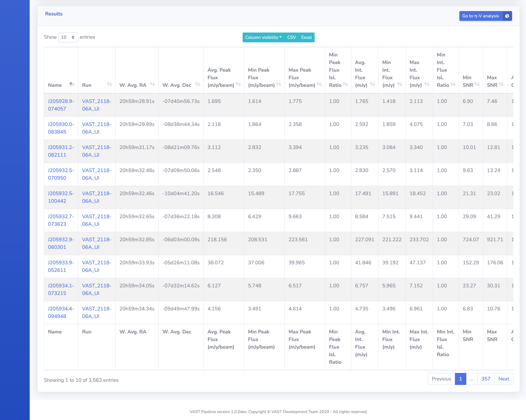Click the Name column sort arrows icon
Image resolution: width=526 pixels, height=420 pixels.
point(72,84)
